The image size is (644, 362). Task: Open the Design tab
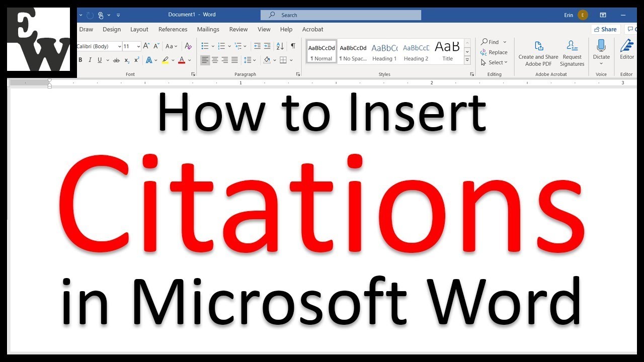pos(112,30)
